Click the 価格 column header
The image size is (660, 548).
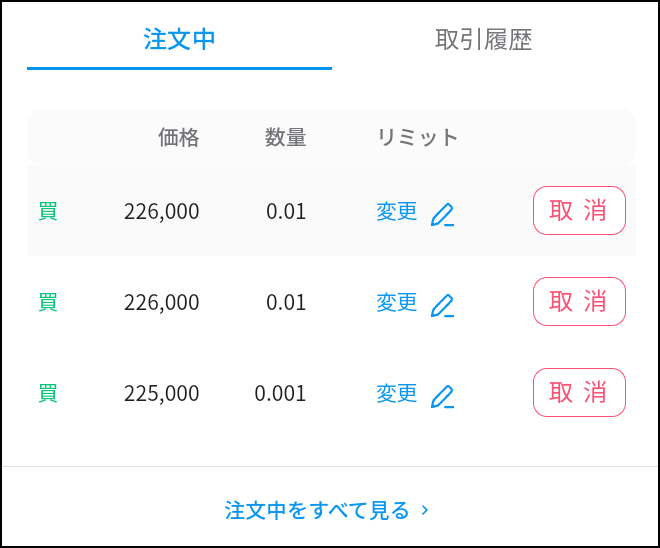[x=178, y=137]
